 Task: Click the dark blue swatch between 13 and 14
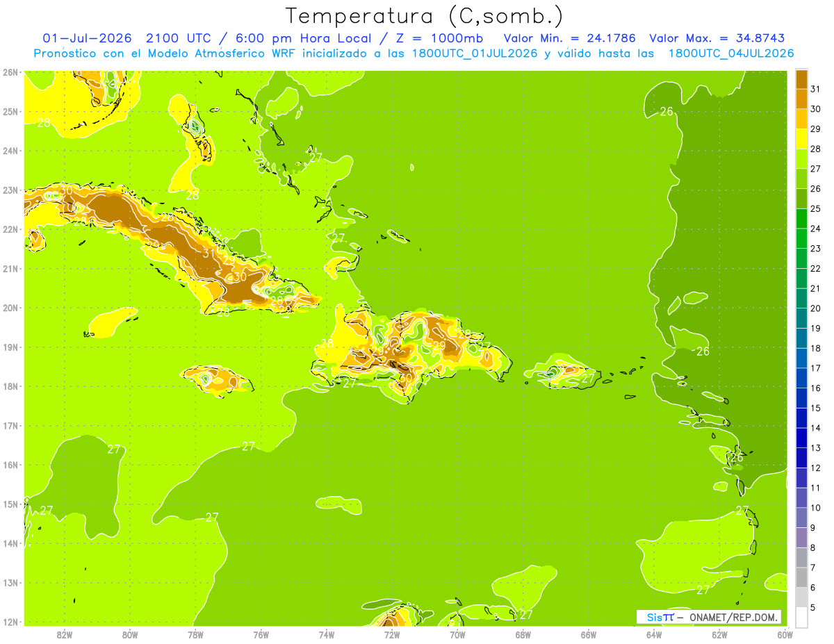click(x=801, y=438)
